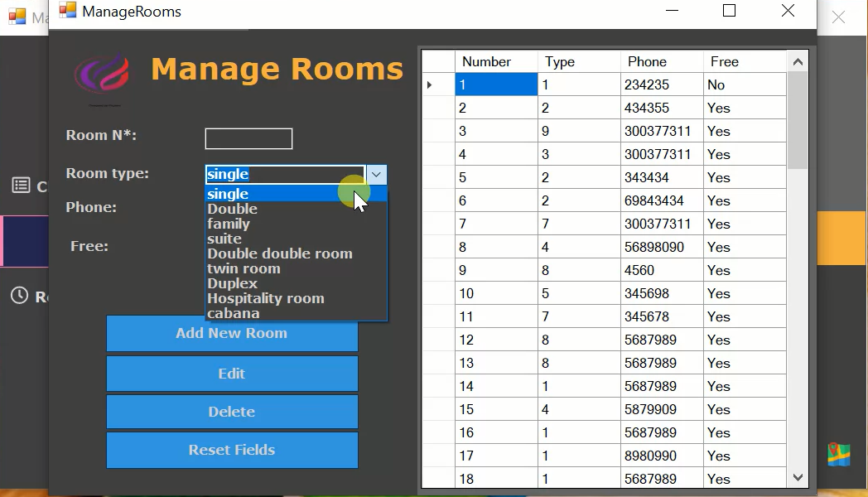Choose Hospitality room from the dropdown options
The width and height of the screenshot is (868, 497).
[x=266, y=298]
